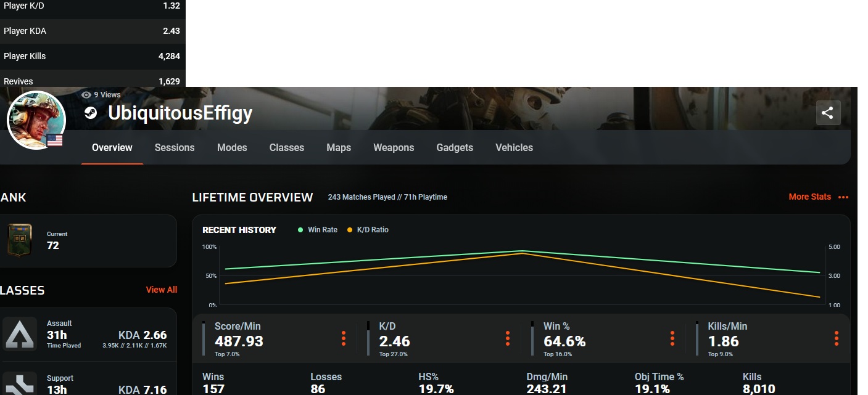
Task: Open Win % options three-dot menu
Action: (x=672, y=338)
